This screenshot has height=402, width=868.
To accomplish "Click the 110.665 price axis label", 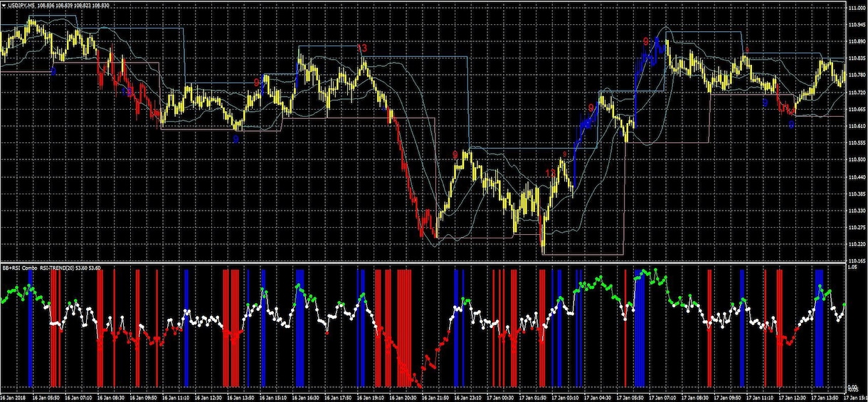I will tap(857, 109).
